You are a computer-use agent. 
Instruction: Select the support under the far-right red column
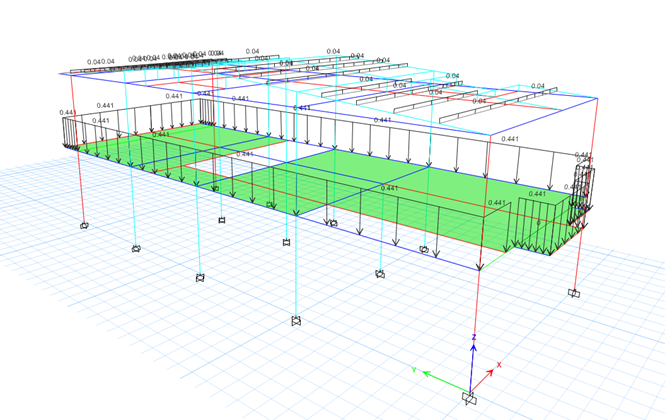coord(574,293)
